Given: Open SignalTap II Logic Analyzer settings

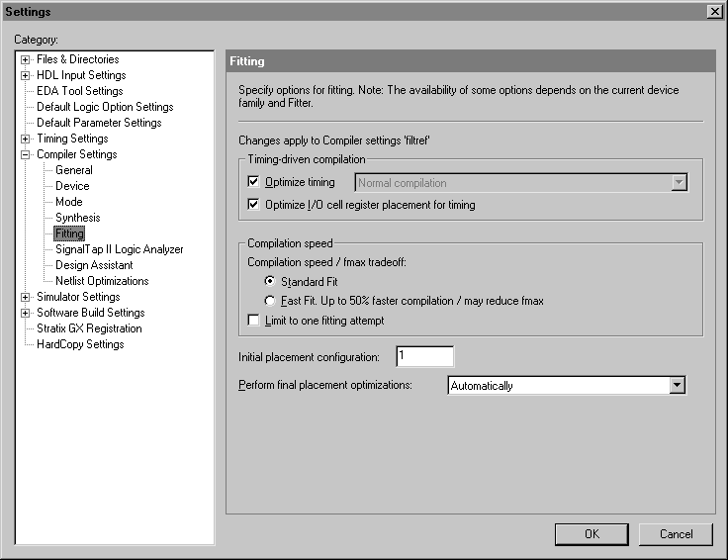Looking at the screenshot, I should point(120,249).
